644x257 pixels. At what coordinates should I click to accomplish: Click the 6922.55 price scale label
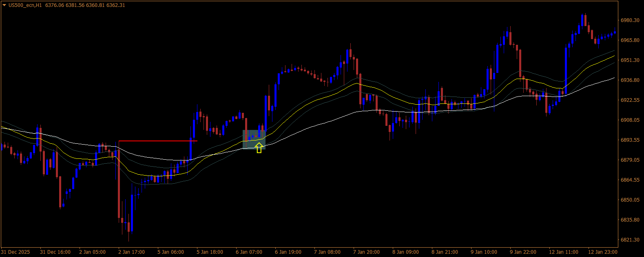click(x=629, y=100)
